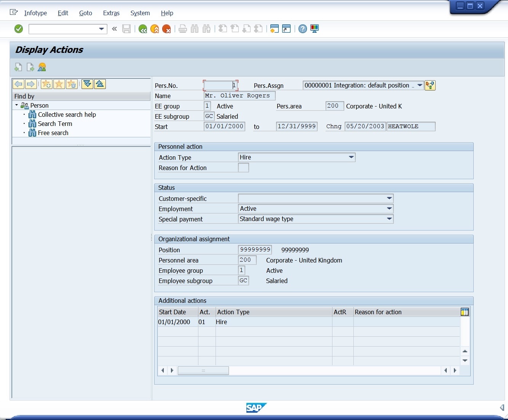The height and width of the screenshot is (420, 508).
Task: Click the overview mountain icon under title
Action: tap(42, 67)
